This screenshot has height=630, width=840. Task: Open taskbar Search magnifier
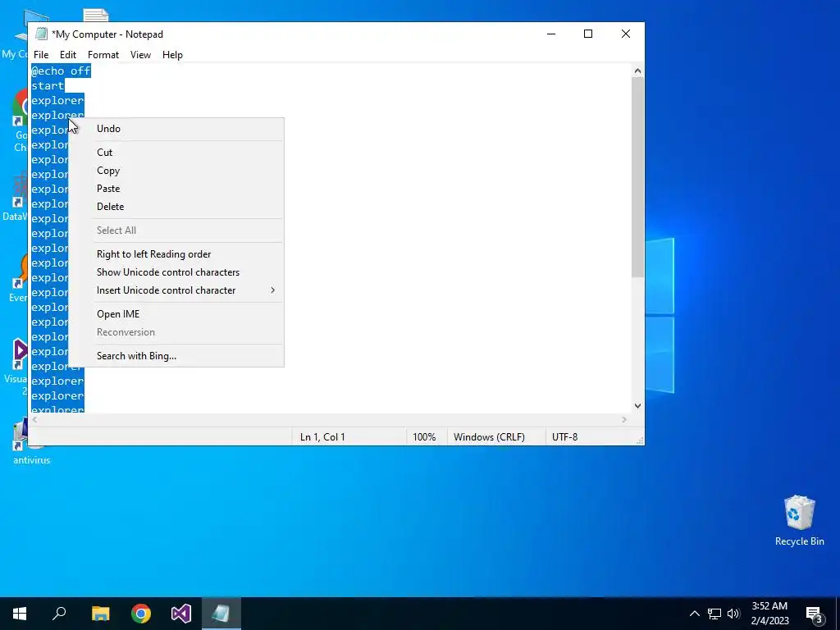tap(59, 614)
